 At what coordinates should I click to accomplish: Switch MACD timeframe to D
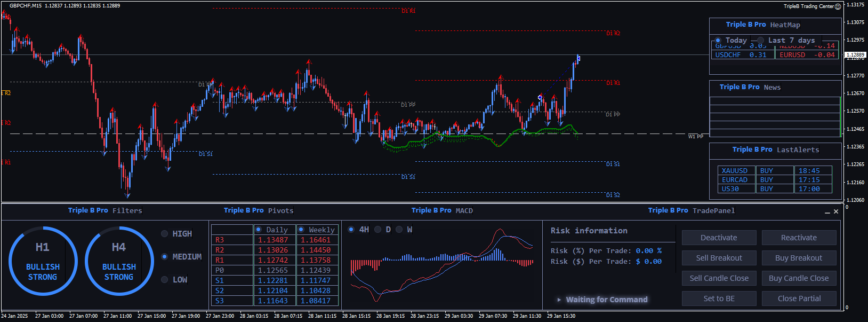coord(377,230)
